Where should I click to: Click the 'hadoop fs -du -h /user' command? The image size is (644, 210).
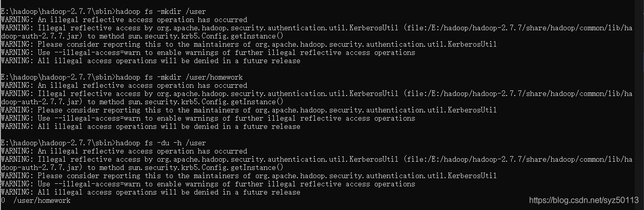pos(161,143)
